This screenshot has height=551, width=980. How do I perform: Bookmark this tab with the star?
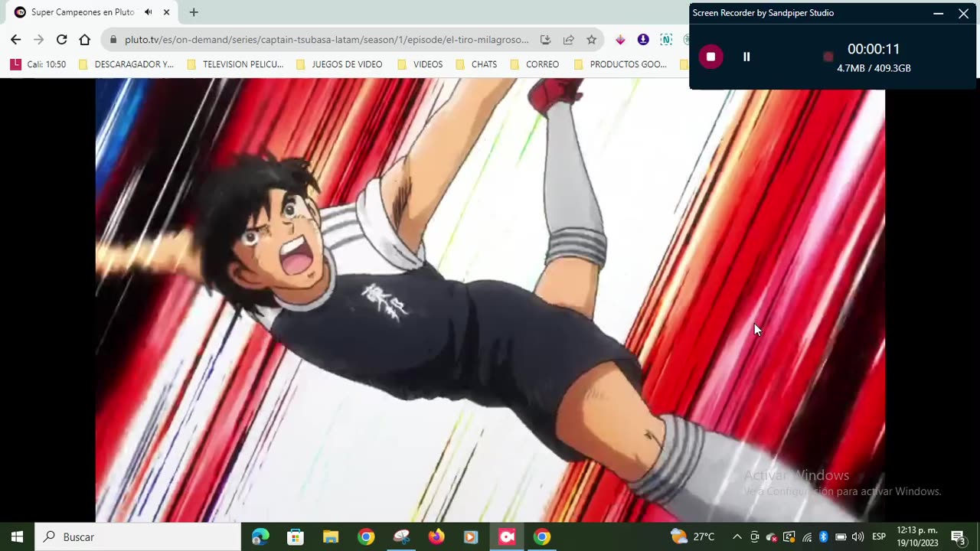pyautogui.click(x=591, y=40)
